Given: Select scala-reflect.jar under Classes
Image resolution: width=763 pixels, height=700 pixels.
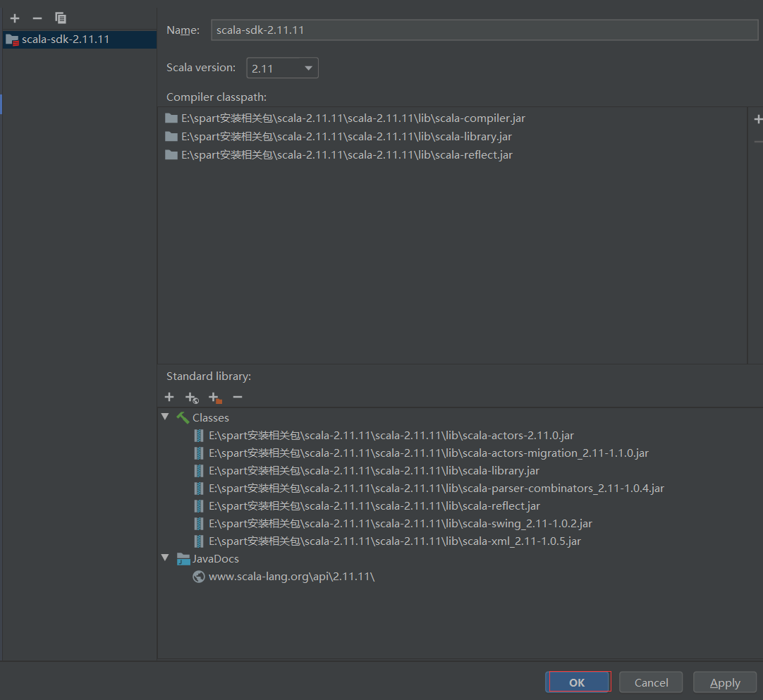Looking at the screenshot, I should click(374, 506).
